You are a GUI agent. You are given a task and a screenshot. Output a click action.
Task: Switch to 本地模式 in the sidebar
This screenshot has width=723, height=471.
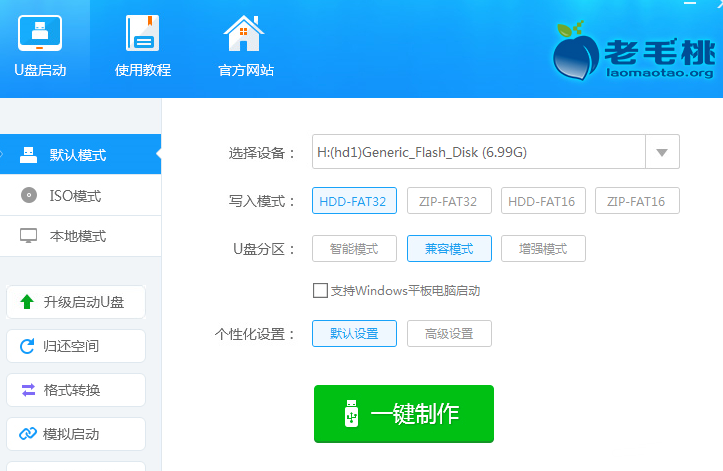click(78, 237)
